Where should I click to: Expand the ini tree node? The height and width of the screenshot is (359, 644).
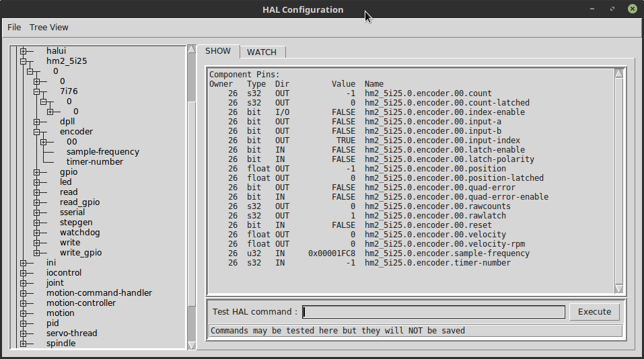click(x=24, y=263)
